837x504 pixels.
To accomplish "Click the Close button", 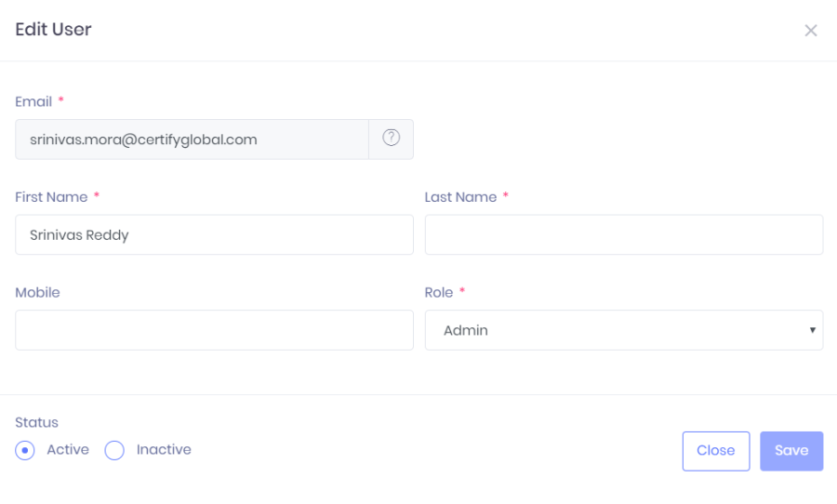I will pyautogui.click(x=716, y=451).
